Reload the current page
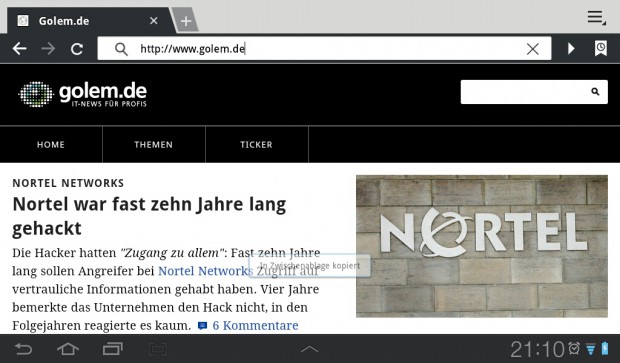 77,49
